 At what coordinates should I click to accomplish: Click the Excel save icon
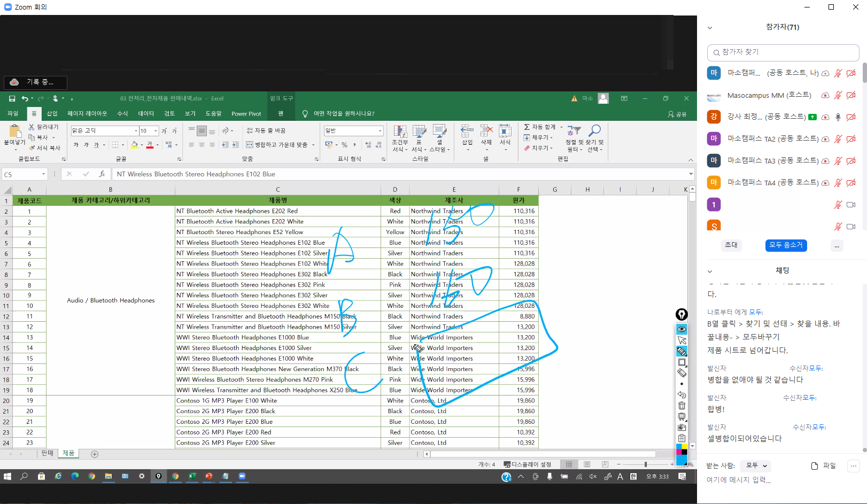(x=12, y=98)
